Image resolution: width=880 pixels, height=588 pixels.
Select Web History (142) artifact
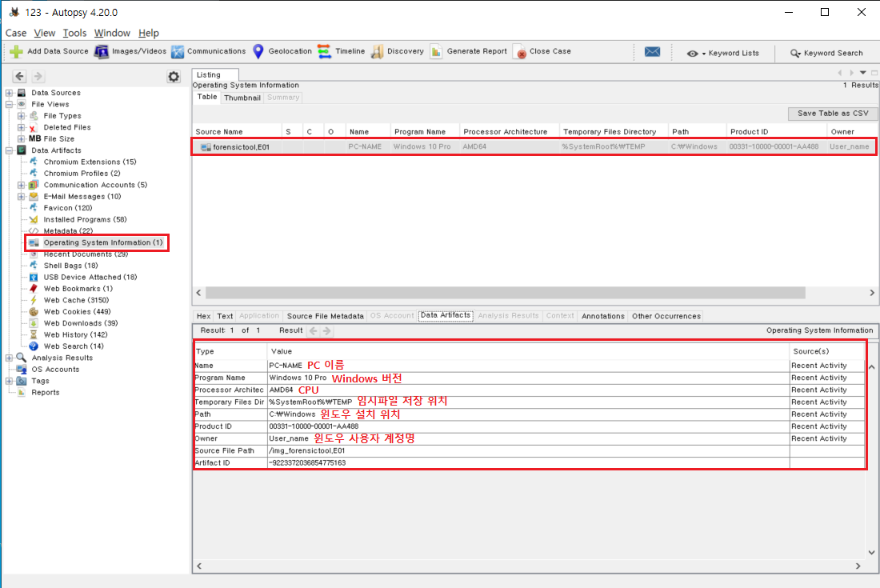[x=75, y=334]
